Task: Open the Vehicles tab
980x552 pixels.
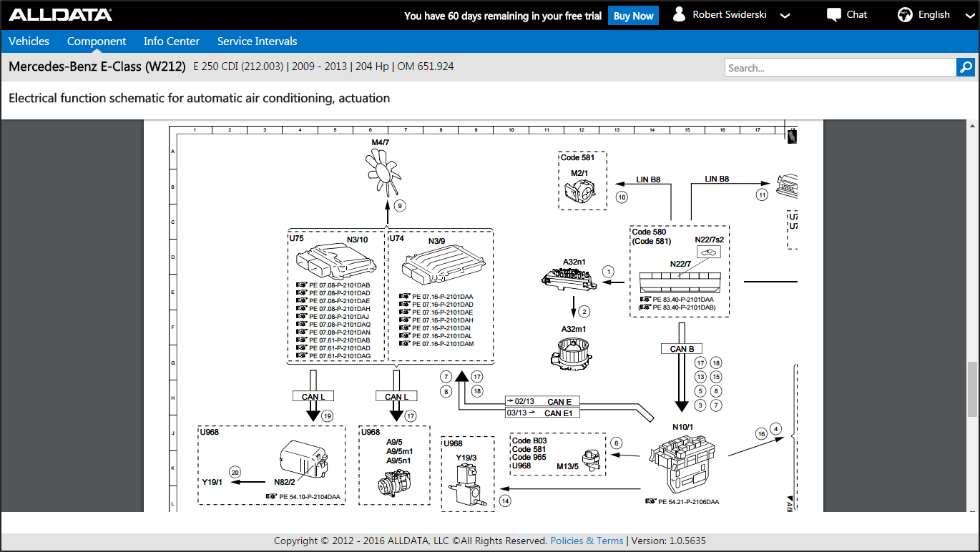Action: point(29,41)
